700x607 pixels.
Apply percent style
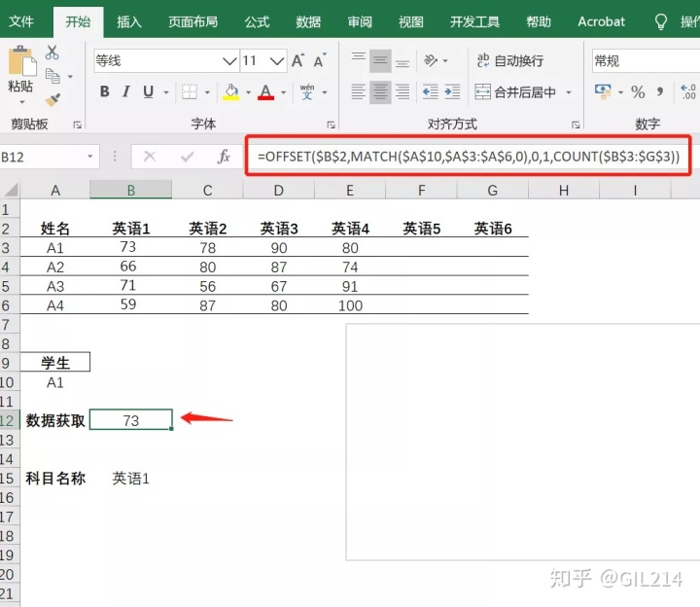coord(638,92)
